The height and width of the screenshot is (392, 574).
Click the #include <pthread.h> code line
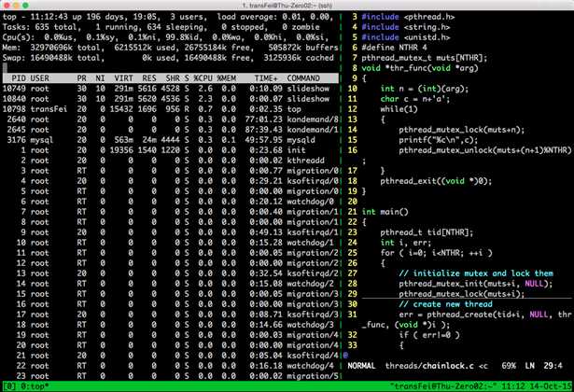pos(408,17)
